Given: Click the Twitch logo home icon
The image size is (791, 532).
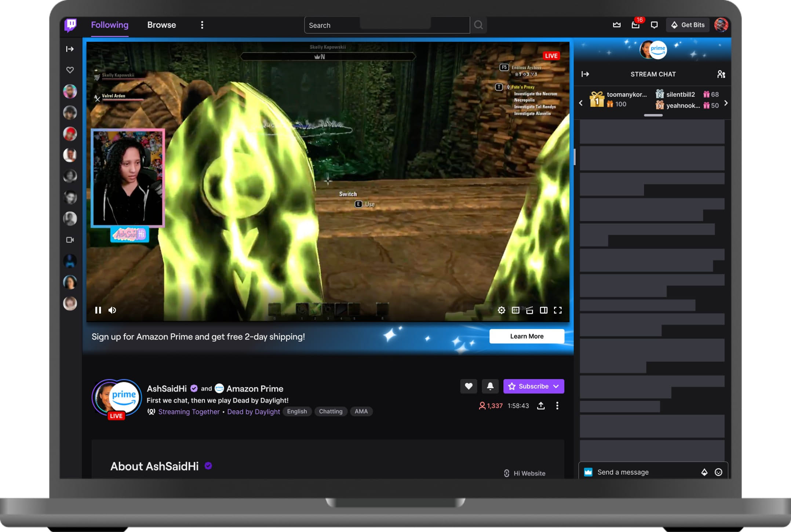Looking at the screenshot, I should (x=70, y=25).
